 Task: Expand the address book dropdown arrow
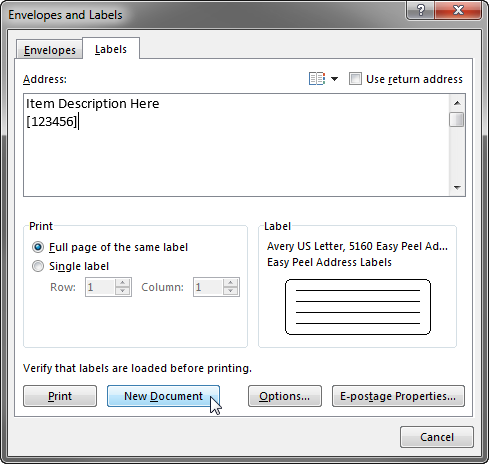pos(334,79)
